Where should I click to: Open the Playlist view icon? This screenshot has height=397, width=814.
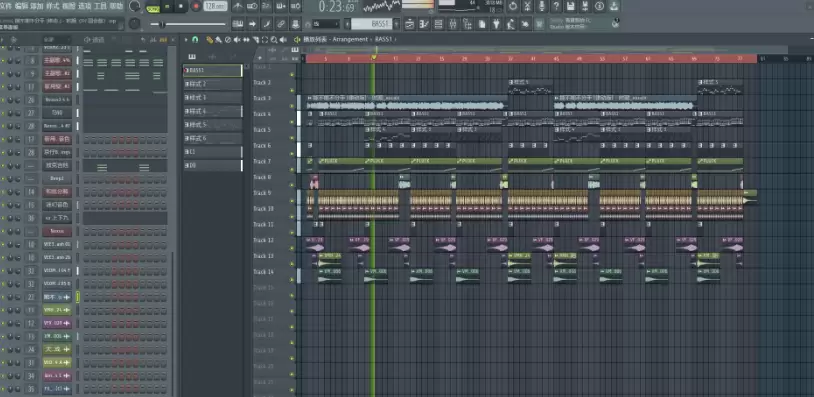410,24
